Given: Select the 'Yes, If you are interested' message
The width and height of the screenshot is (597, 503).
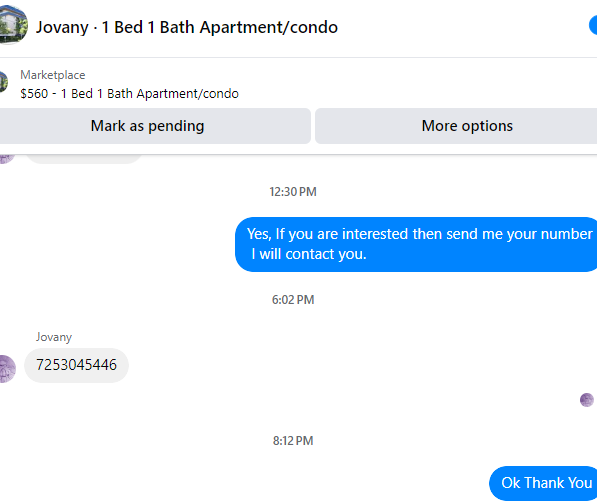Looking at the screenshot, I should (x=416, y=244).
